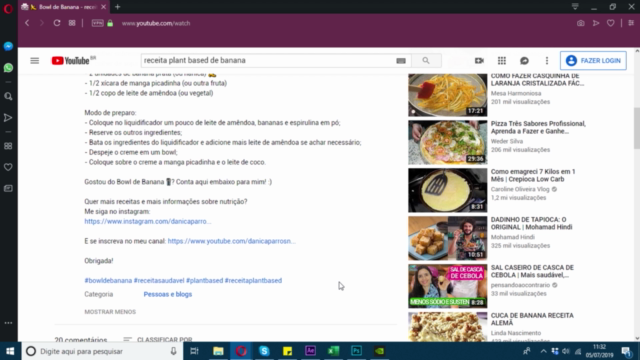The width and height of the screenshot is (640, 360).
Task: Click the FAZER LOGIN button
Action: 593,61
